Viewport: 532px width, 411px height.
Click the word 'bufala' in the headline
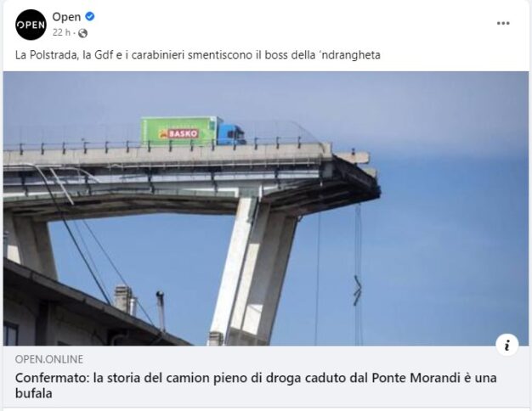pos(34,393)
